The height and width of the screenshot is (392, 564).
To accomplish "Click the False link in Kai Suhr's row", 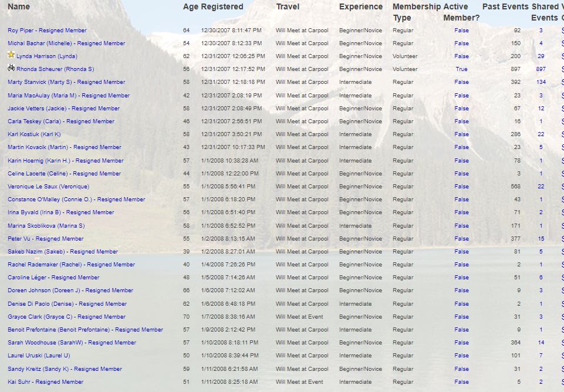I will [x=461, y=382].
